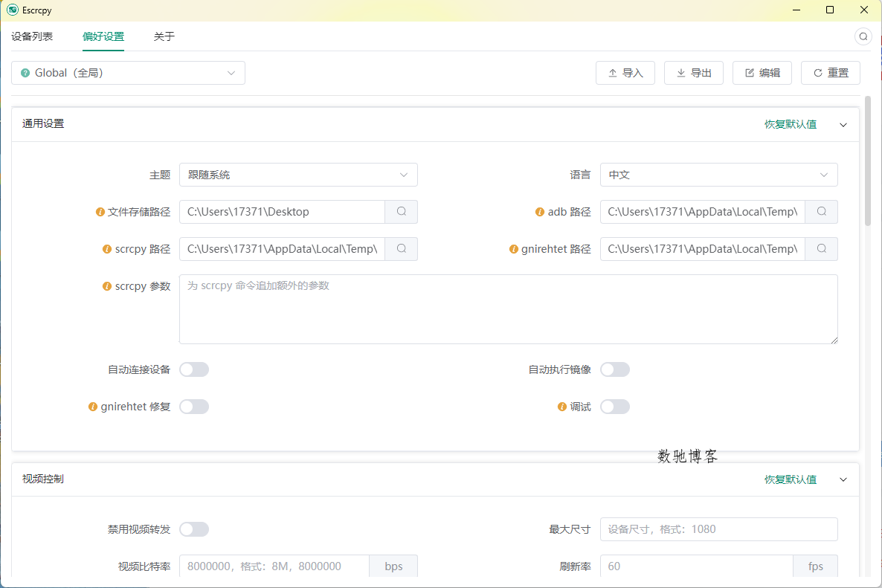882x588 pixels.
Task: Click the info icon beside scrcpy 参数
Action: 107,286
